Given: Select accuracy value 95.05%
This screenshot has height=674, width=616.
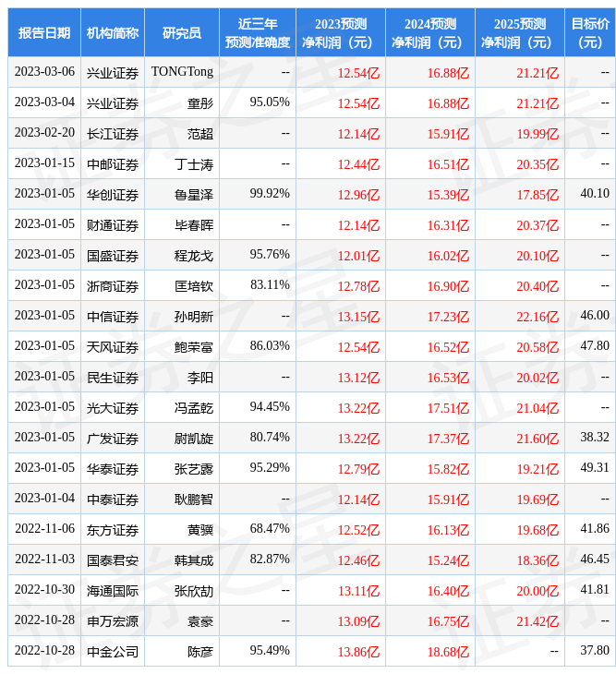Looking at the screenshot, I should [x=270, y=102].
